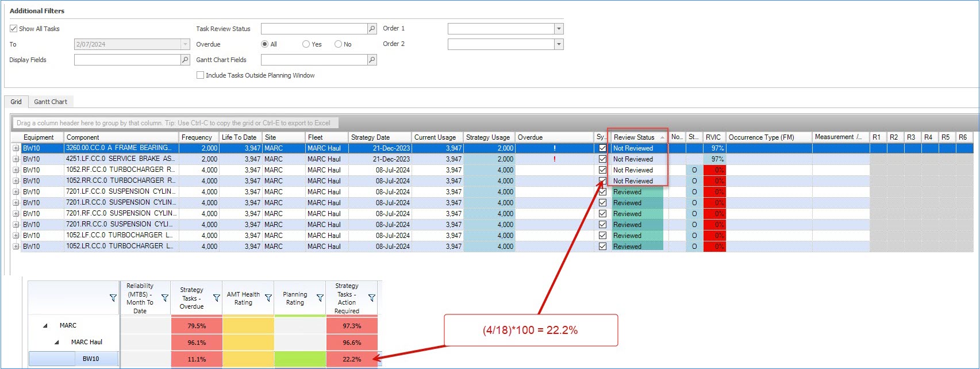This screenshot has height=369, width=980.
Task: Toggle checkbox in 1052.RF.CC.0 TURBOCHARGER row
Action: pyautogui.click(x=602, y=170)
